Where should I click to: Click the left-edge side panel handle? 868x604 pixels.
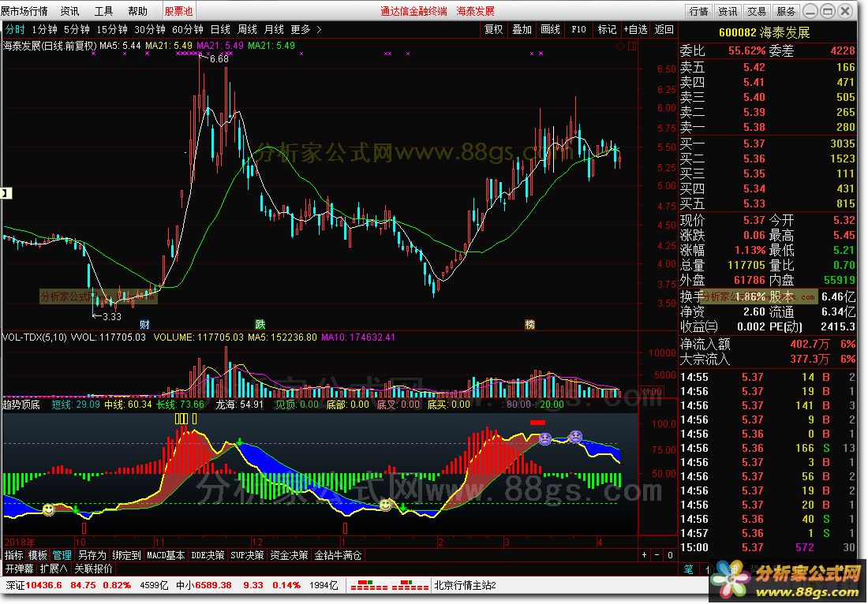point(6,193)
